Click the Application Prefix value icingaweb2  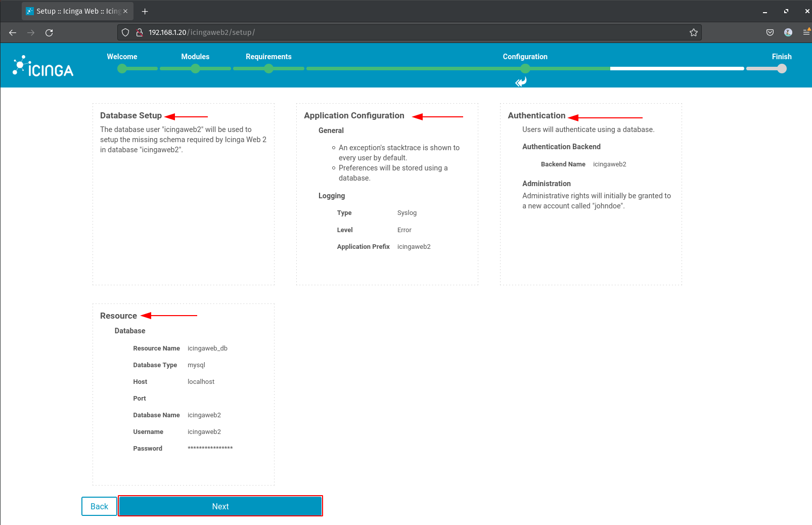[414, 247]
